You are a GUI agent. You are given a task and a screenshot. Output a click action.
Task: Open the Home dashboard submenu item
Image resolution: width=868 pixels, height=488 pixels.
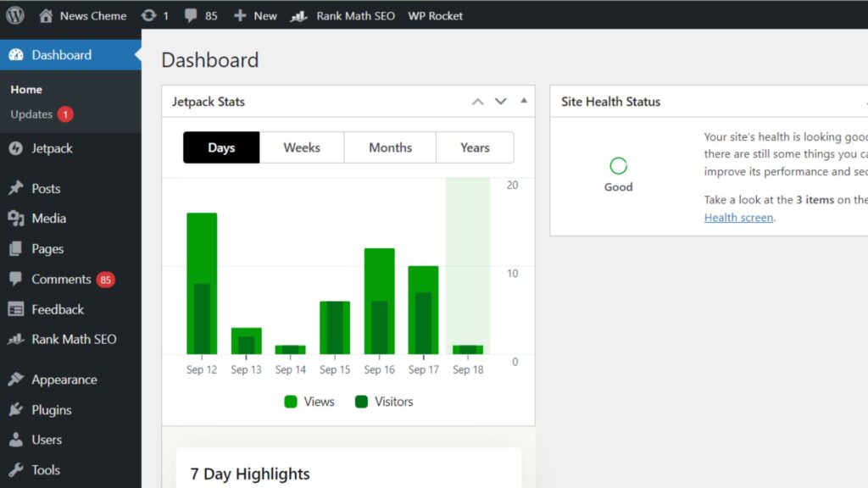click(26, 90)
